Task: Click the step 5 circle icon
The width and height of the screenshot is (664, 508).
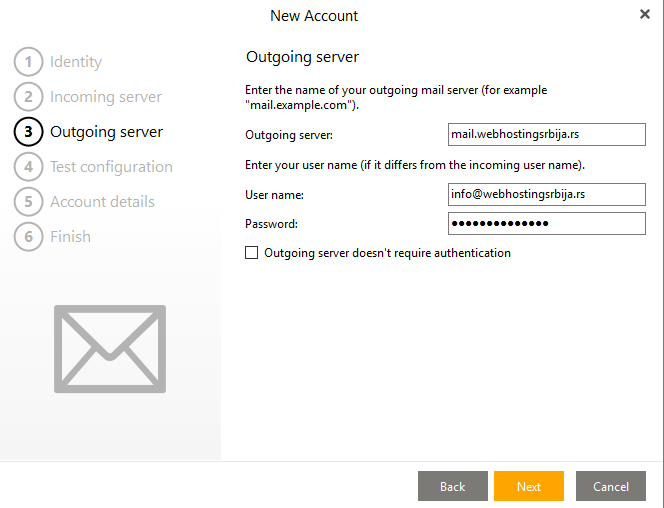Action: coord(28,202)
